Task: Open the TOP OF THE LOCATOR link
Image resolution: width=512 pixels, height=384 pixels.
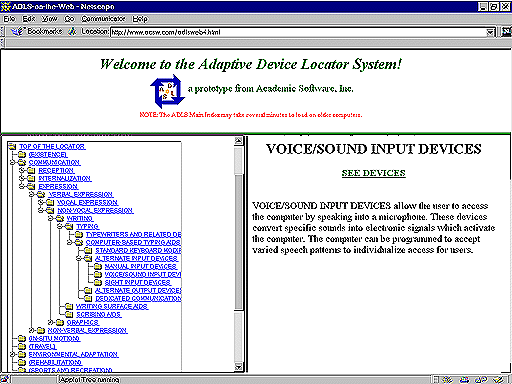Action: click(x=52, y=147)
